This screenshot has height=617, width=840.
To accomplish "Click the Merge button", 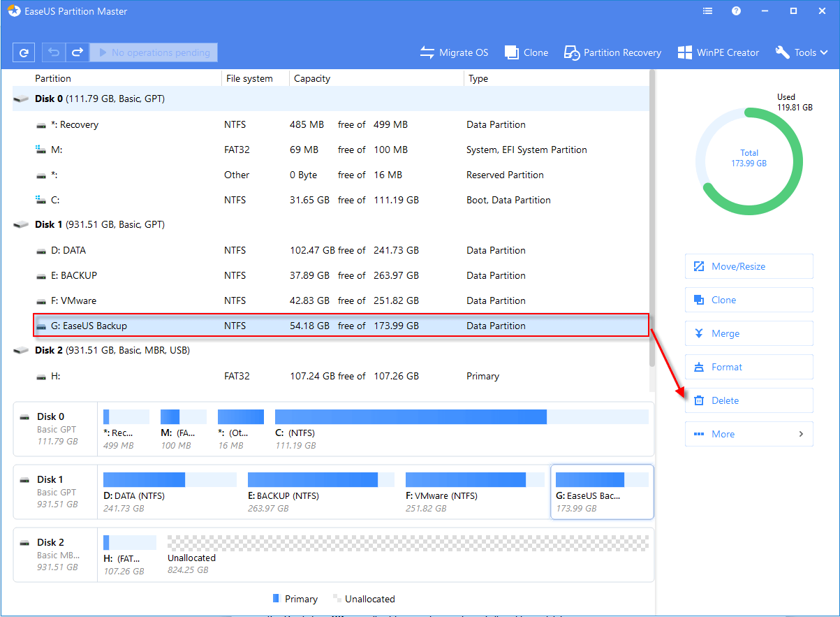I will (x=749, y=333).
